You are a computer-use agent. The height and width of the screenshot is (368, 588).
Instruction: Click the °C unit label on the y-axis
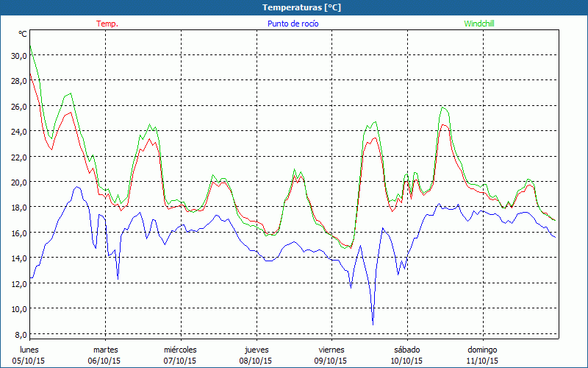click(22, 34)
